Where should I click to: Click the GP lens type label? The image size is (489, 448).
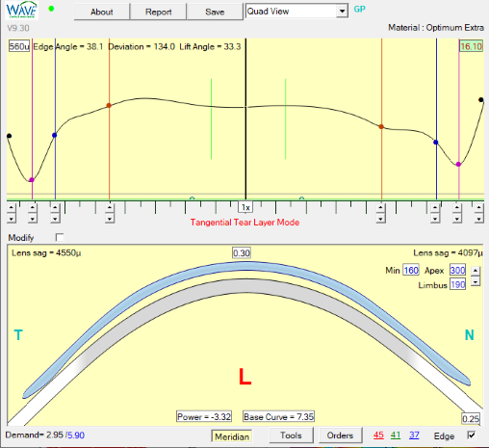tap(359, 9)
